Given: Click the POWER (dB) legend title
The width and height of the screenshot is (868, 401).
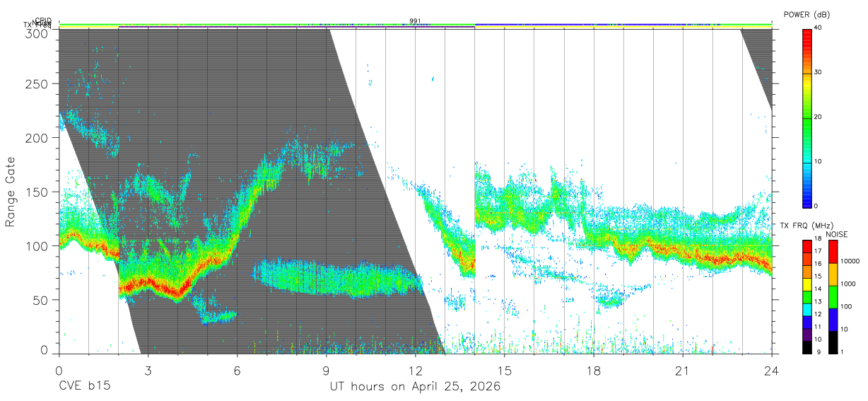Looking at the screenshot, I should coord(807,15).
